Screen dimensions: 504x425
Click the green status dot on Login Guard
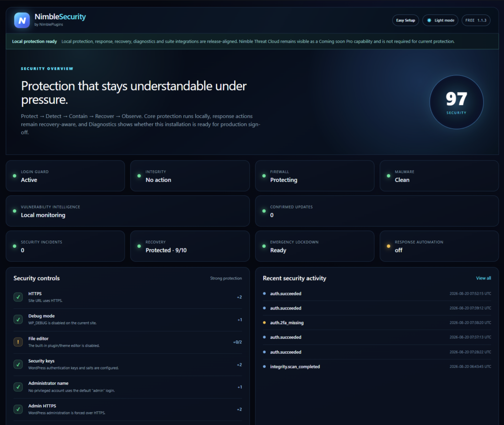[x=14, y=176]
